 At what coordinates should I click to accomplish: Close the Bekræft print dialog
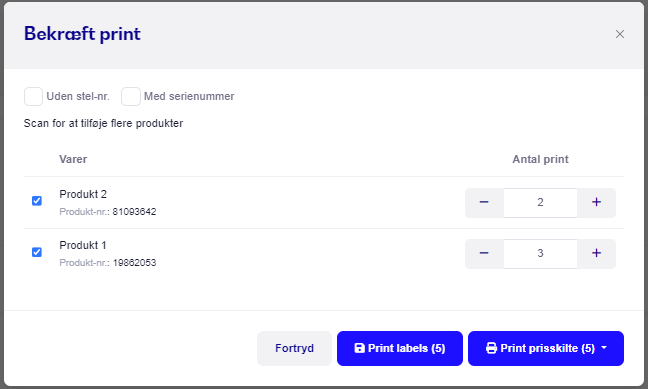tap(619, 34)
